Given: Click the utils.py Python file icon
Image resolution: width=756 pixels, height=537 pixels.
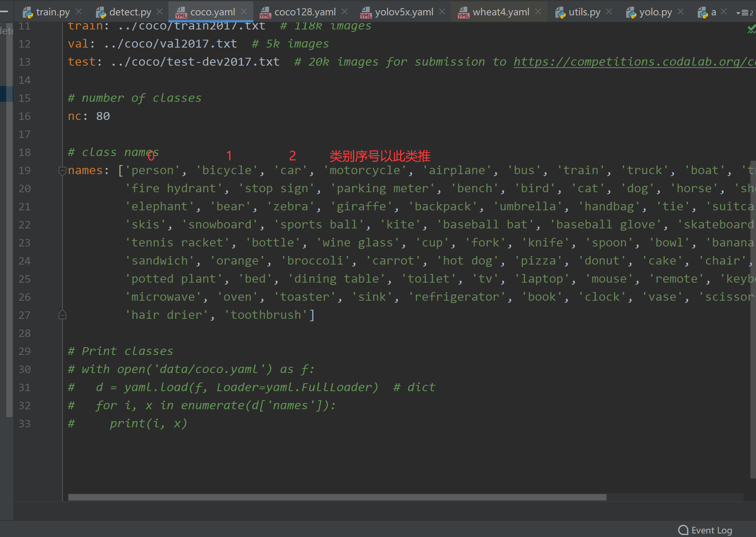Looking at the screenshot, I should pos(560,13).
